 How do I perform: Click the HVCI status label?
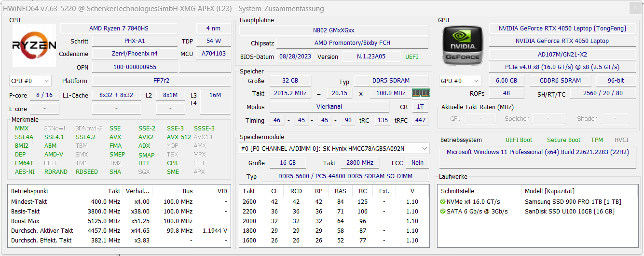(621, 140)
